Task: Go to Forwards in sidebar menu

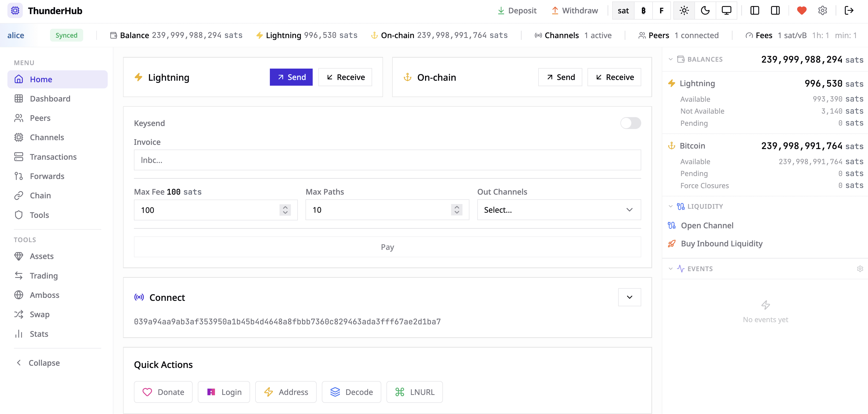Action: click(47, 176)
